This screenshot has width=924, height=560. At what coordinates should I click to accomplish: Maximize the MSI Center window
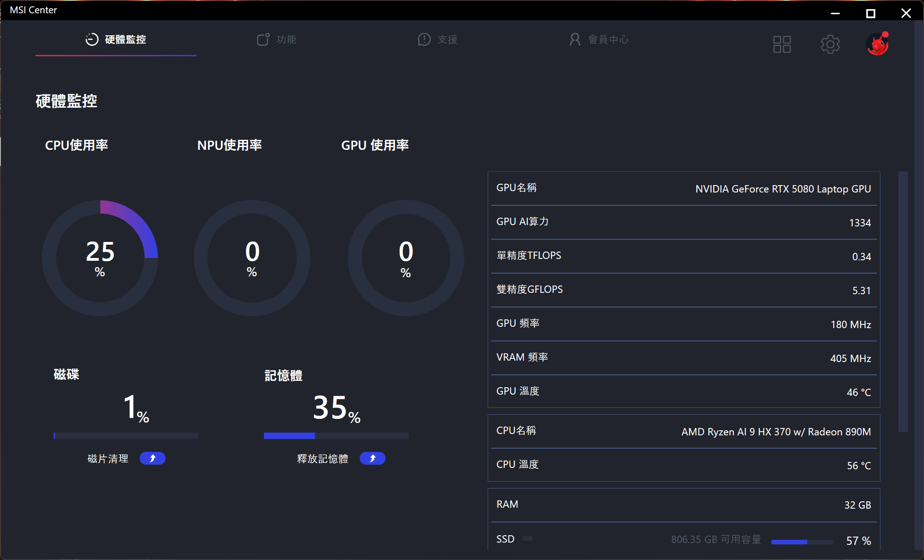pos(870,13)
